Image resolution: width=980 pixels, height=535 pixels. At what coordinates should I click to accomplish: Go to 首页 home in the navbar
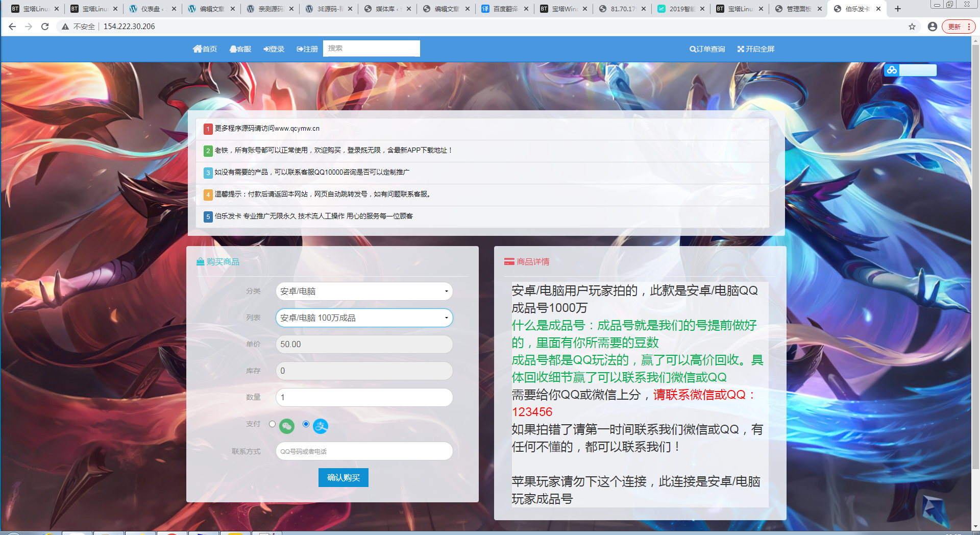(205, 49)
